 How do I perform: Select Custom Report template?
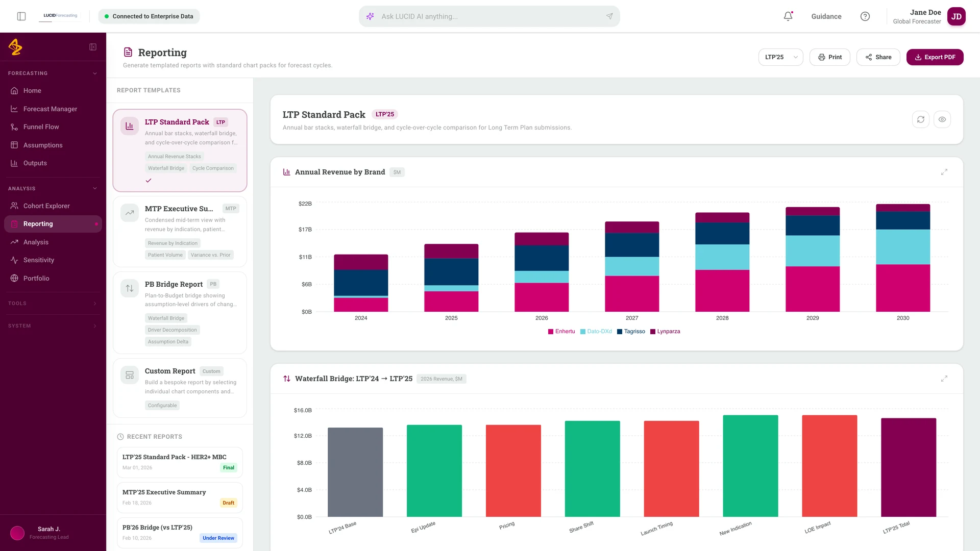180,388
